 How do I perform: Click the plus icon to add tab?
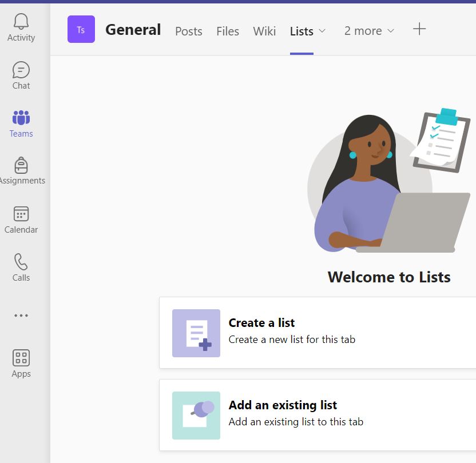tap(419, 29)
